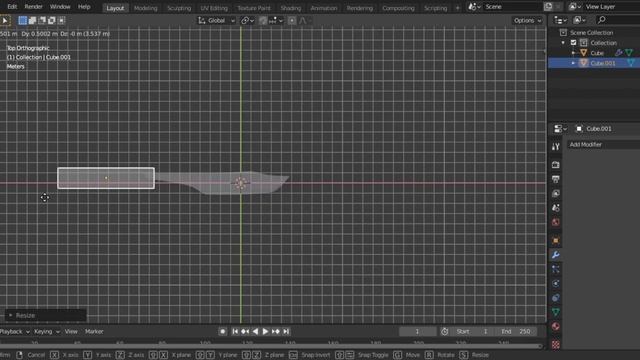
Task: Select the Tweak select tool icon
Action: click(5, 20)
